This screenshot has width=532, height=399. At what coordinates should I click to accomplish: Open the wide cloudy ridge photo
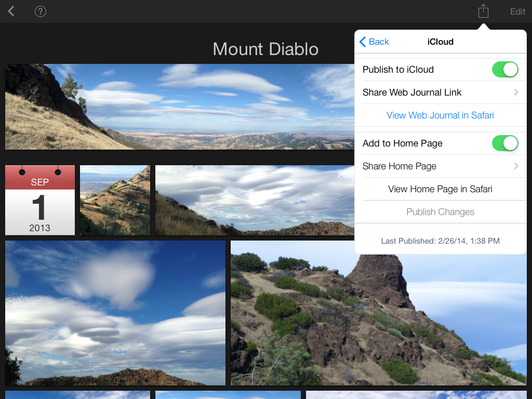click(255, 200)
